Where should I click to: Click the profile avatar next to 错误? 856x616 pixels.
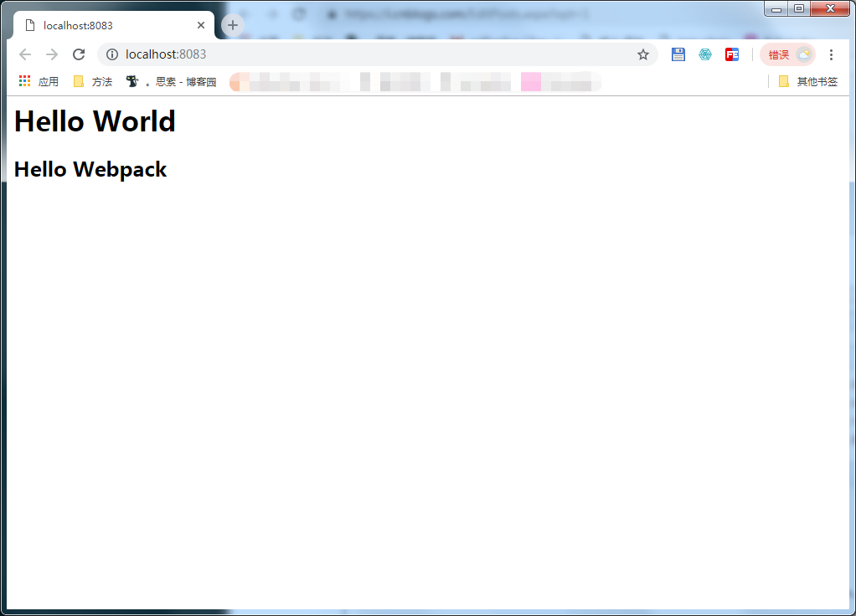804,54
